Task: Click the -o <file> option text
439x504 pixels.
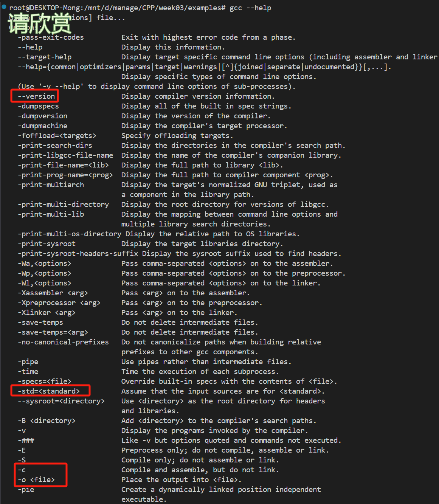Action: pos(36,480)
